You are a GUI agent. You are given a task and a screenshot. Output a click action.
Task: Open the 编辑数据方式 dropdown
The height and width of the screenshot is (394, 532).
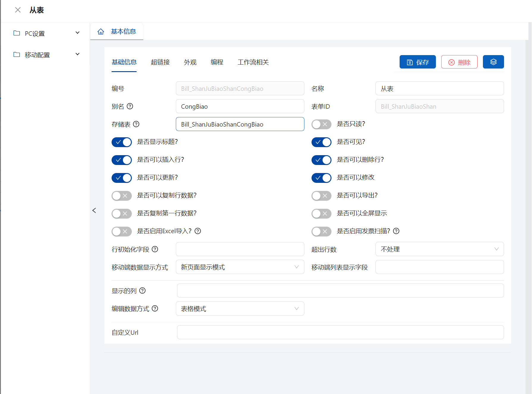(x=240, y=309)
